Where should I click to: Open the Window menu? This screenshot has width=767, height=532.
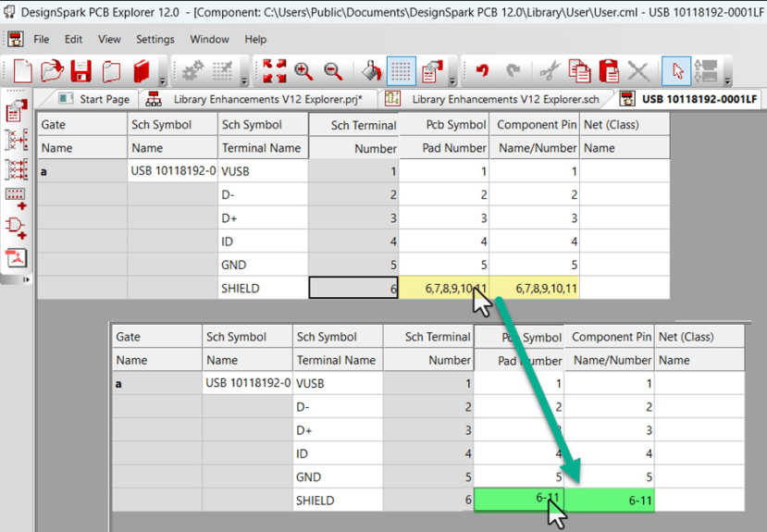click(x=209, y=39)
